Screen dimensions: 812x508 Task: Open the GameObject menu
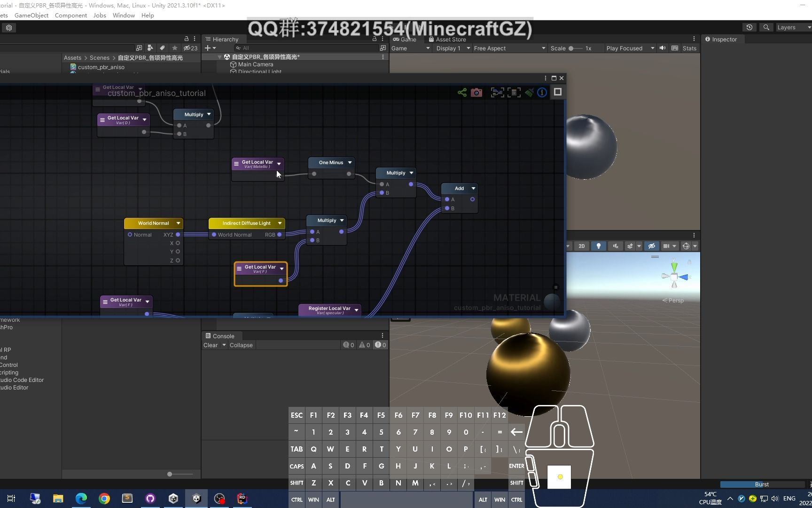tap(31, 15)
